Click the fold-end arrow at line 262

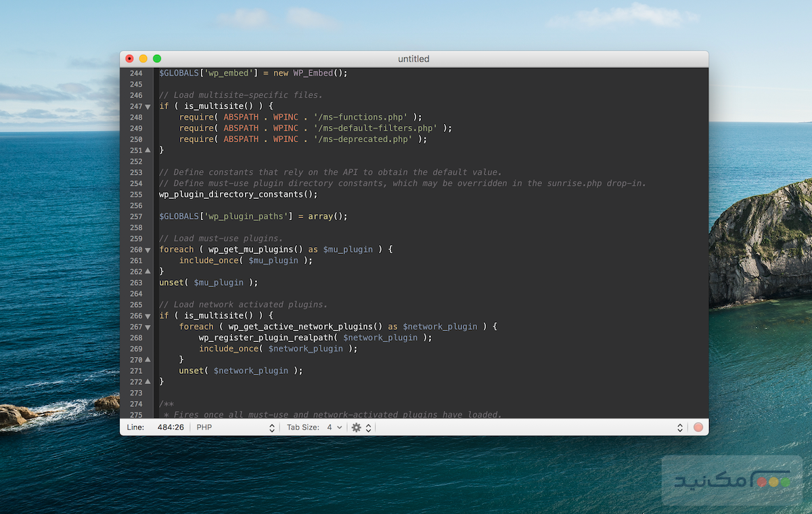pos(147,272)
